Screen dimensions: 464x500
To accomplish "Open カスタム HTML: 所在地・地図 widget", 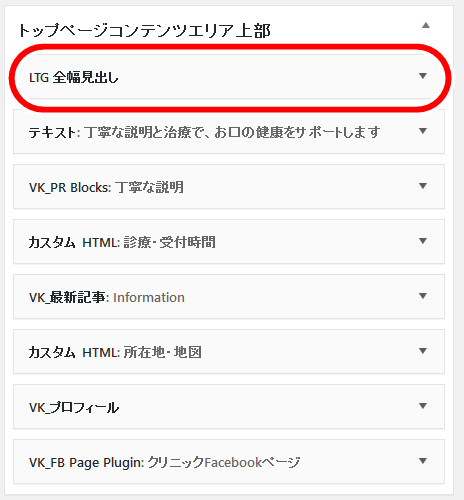I will [229, 352].
